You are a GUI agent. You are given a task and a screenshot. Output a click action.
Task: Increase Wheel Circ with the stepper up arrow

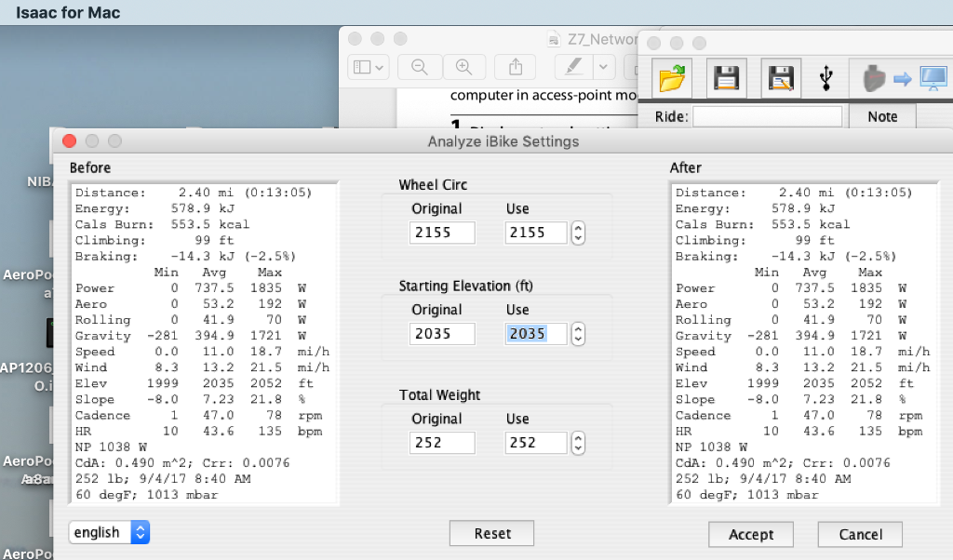click(578, 228)
